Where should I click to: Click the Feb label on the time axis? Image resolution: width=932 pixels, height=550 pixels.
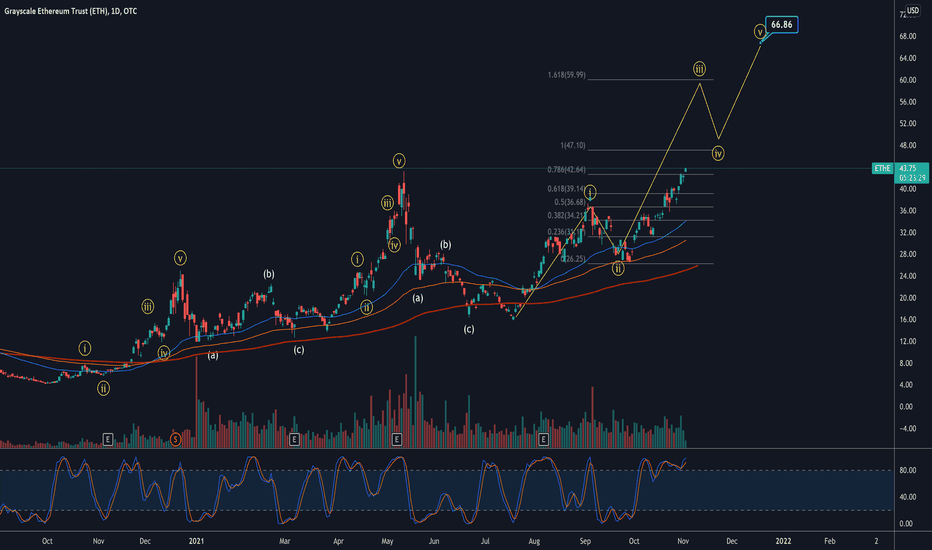point(829,541)
